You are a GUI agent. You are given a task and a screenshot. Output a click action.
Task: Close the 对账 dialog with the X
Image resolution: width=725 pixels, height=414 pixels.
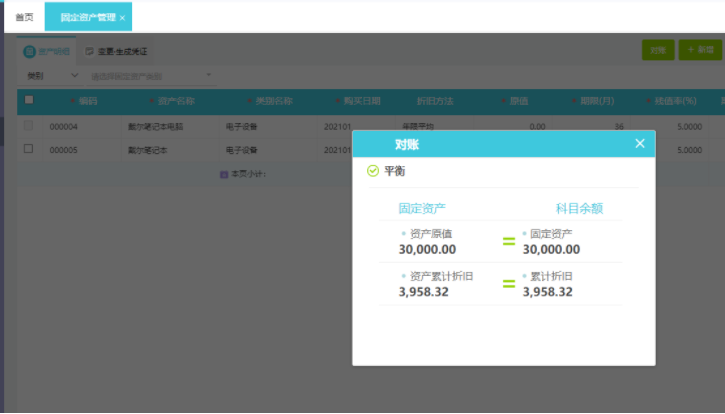tap(639, 143)
